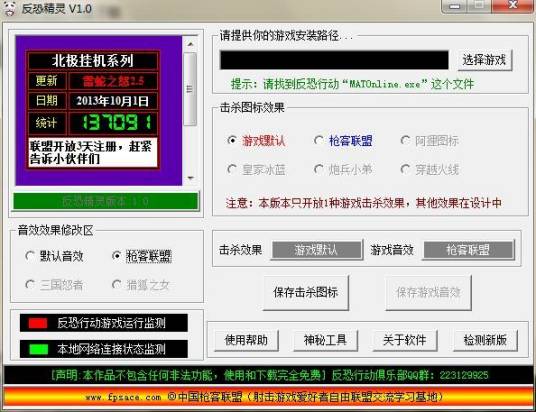
Task: Click the scroll down arrow of news panel
Action: [x=190, y=178]
